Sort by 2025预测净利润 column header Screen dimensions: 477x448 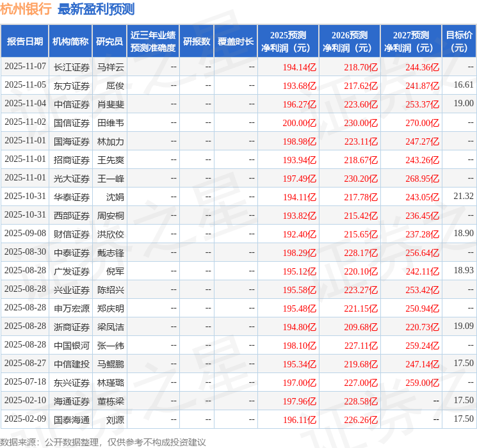coord(288,41)
